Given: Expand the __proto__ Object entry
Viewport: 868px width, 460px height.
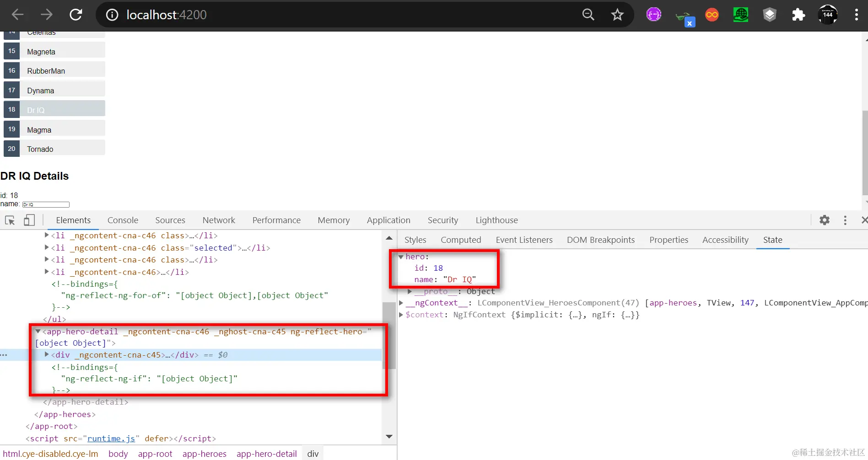Looking at the screenshot, I should coord(410,291).
